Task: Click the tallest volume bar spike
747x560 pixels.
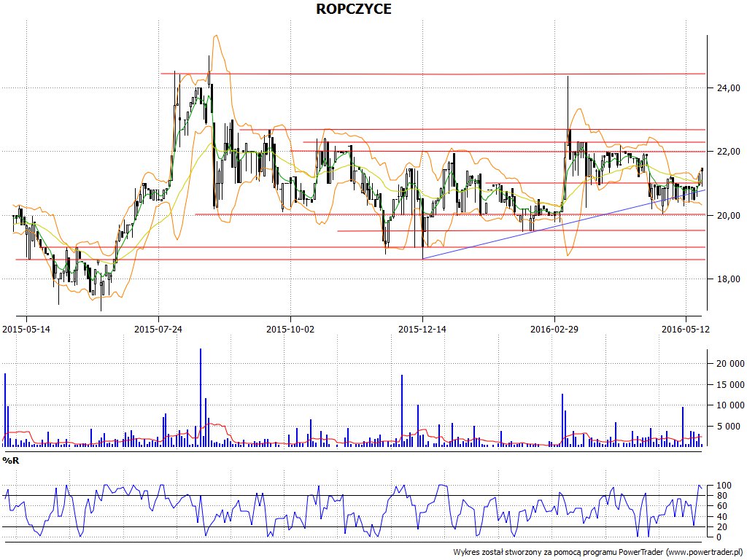Action: click(x=201, y=397)
